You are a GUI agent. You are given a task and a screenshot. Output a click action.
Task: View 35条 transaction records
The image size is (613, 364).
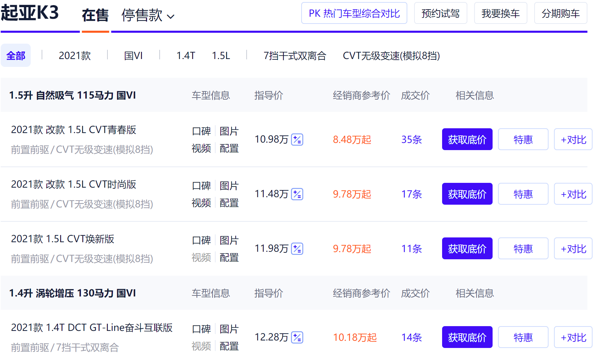pos(411,140)
